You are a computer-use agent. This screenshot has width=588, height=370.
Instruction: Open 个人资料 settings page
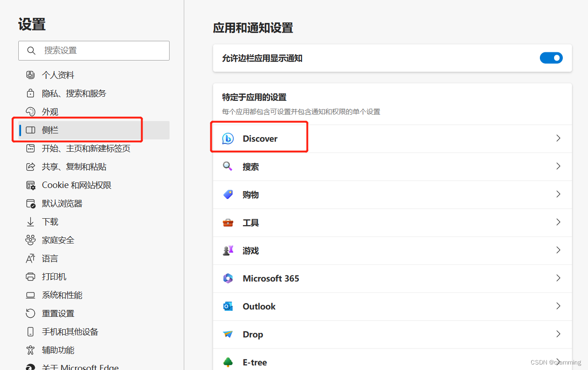[94, 75]
